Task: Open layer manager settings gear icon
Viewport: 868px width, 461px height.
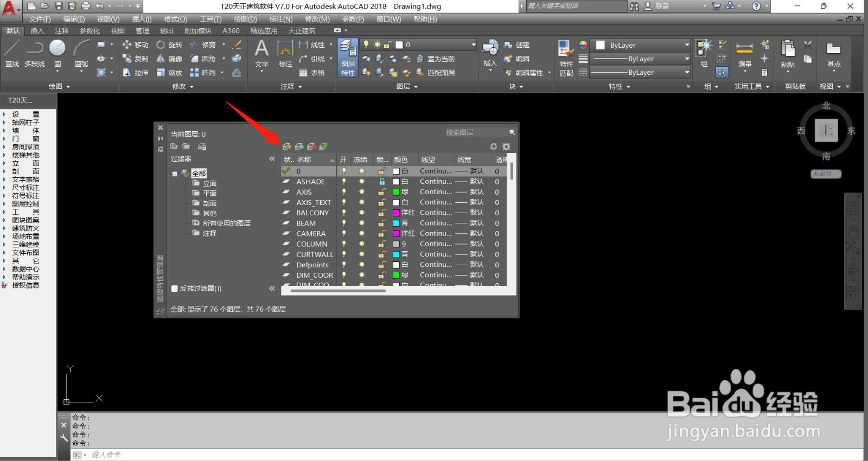Action: [506, 146]
